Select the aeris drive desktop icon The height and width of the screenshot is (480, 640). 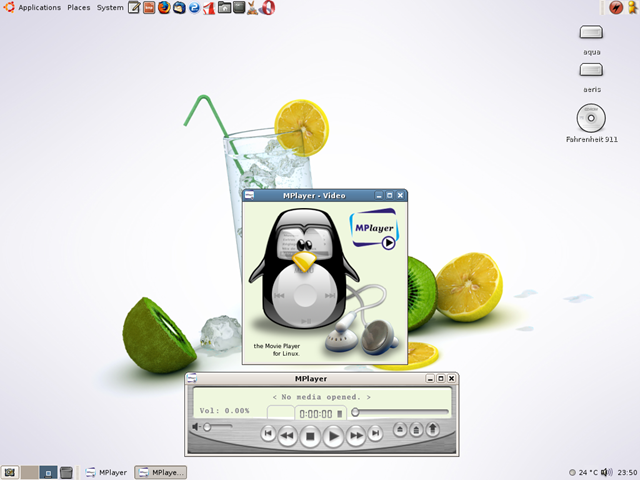[x=591, y=77]
